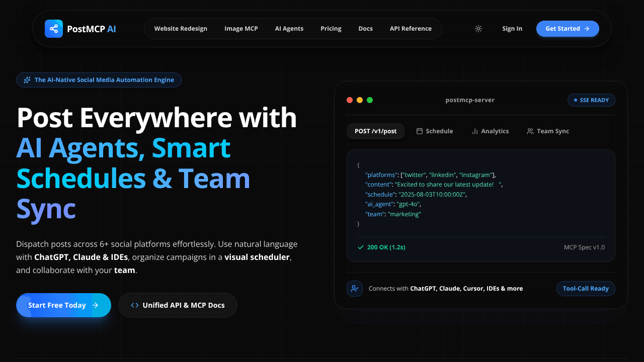Viewport: 644px width, 362px height.
Task: Click the bar chart icon on Analytics tab
Action: 475,131
